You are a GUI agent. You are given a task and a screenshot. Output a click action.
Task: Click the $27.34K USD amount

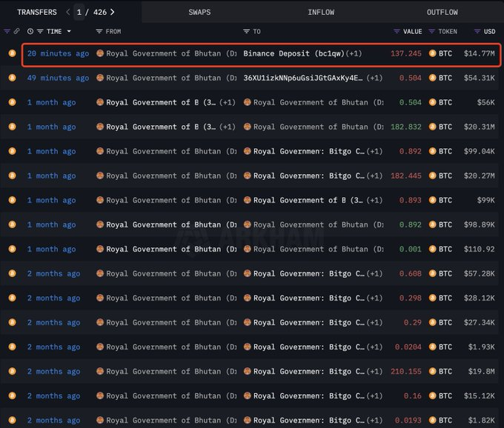click(x=479, y=323)
